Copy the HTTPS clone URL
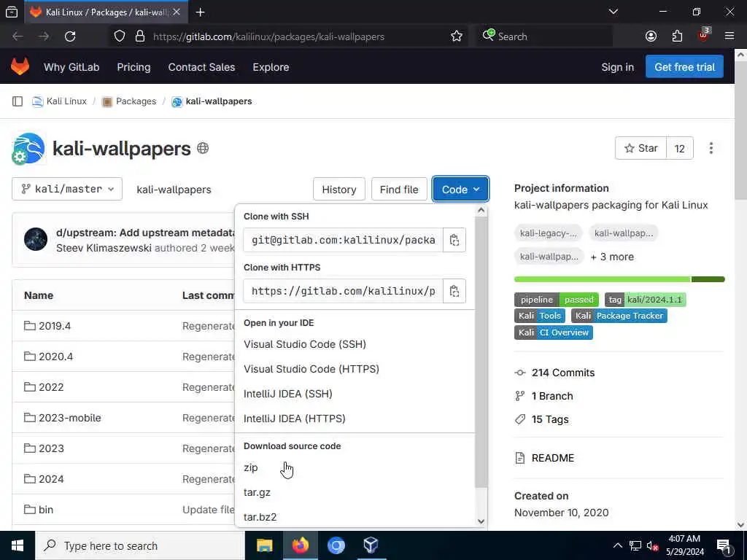Screen dimensions: 747x560 click(454, 291)
